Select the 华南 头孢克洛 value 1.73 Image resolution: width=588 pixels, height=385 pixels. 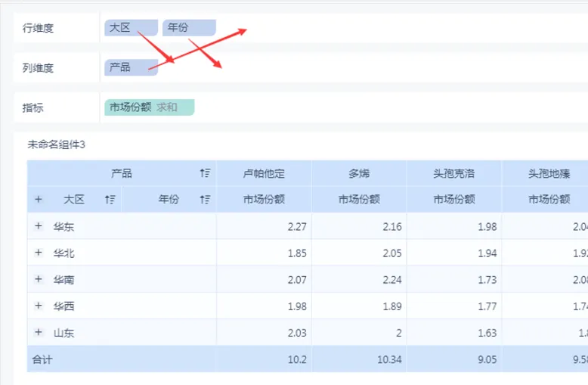pyautogui.click(x=487, y=280)
